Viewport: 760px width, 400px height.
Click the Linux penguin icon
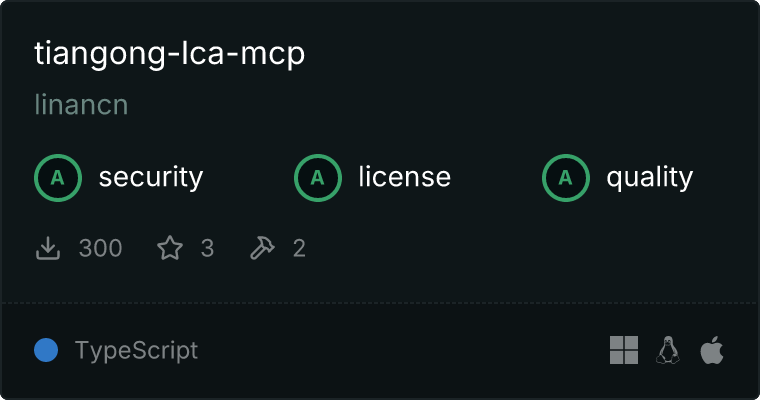pos(668,350)
